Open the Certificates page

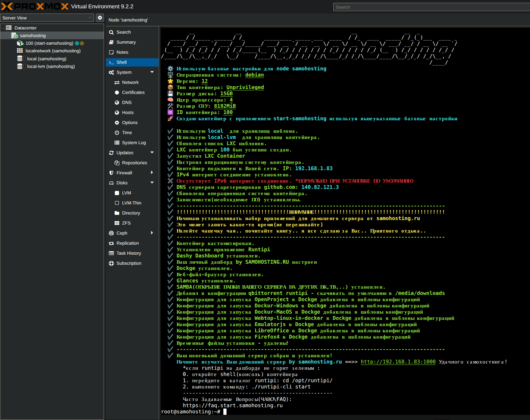132,93
